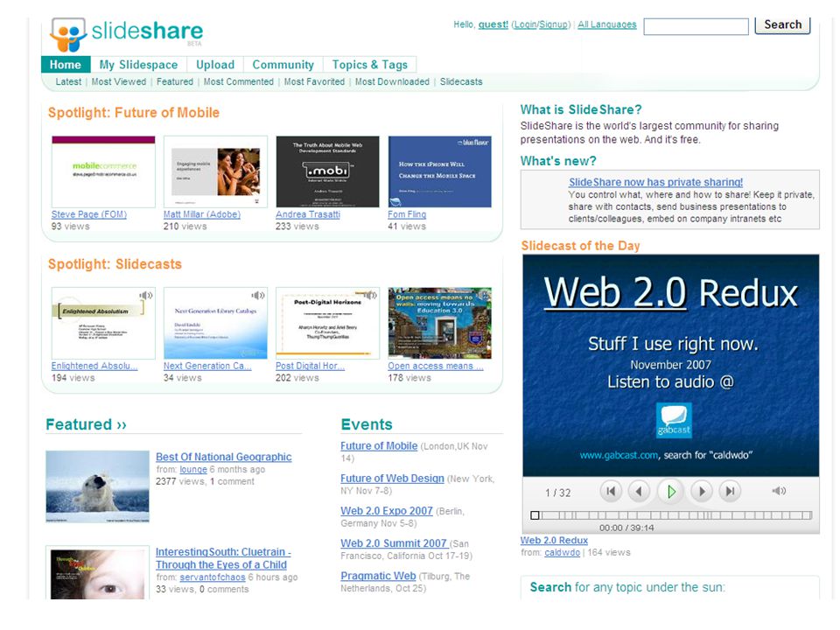Open the Post-Digital Horizons thumbnail
The height and width of the screenshot is (630, 840).
[x=327, y=323]
